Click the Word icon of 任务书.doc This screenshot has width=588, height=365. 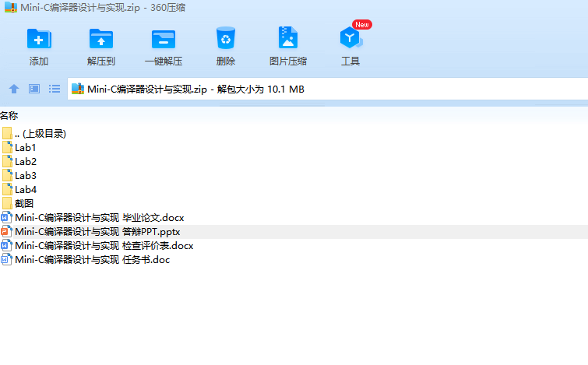click(6, 259)
